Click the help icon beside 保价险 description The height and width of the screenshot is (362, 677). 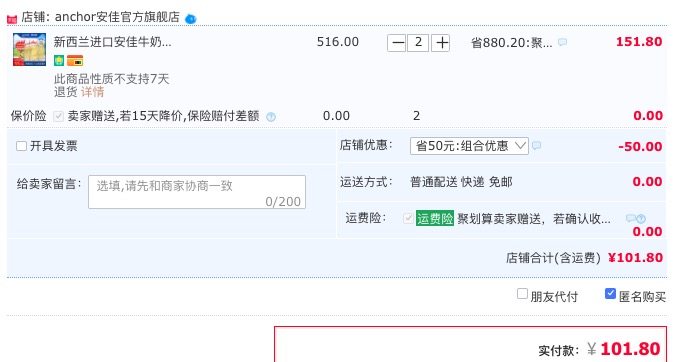(271, 117)
